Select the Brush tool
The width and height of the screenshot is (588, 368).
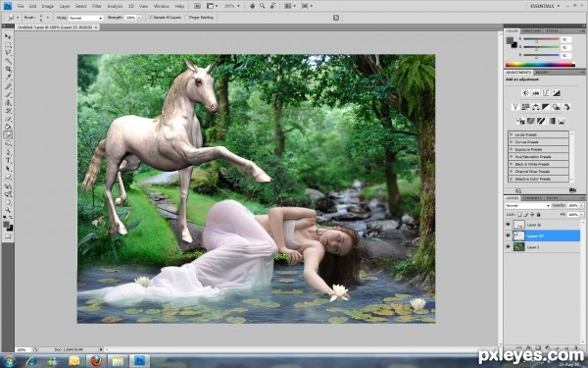[x=8, y=94]
